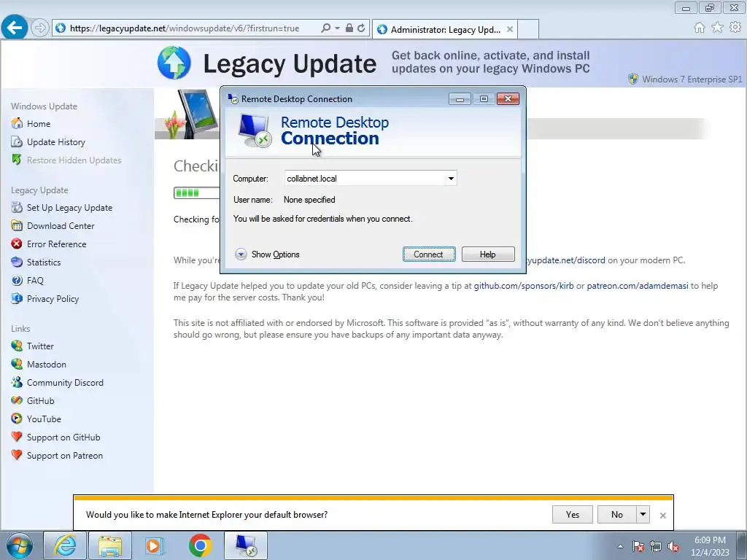Click the Connect button

click(429, 254)
